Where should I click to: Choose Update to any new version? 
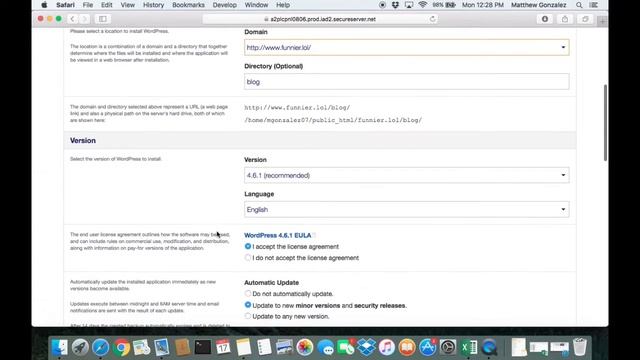pyautogui.click(x=248, y=316)
